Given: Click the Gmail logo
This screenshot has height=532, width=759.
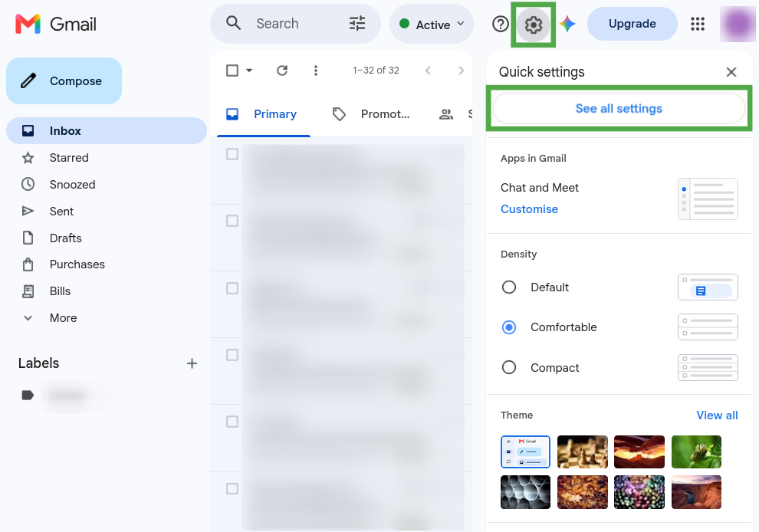Looking at the screenshot, I should click(56, 25).
